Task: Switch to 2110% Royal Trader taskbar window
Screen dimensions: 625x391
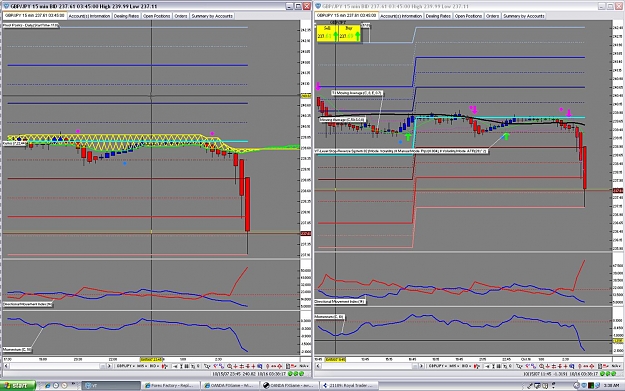Action: point(350,385)
